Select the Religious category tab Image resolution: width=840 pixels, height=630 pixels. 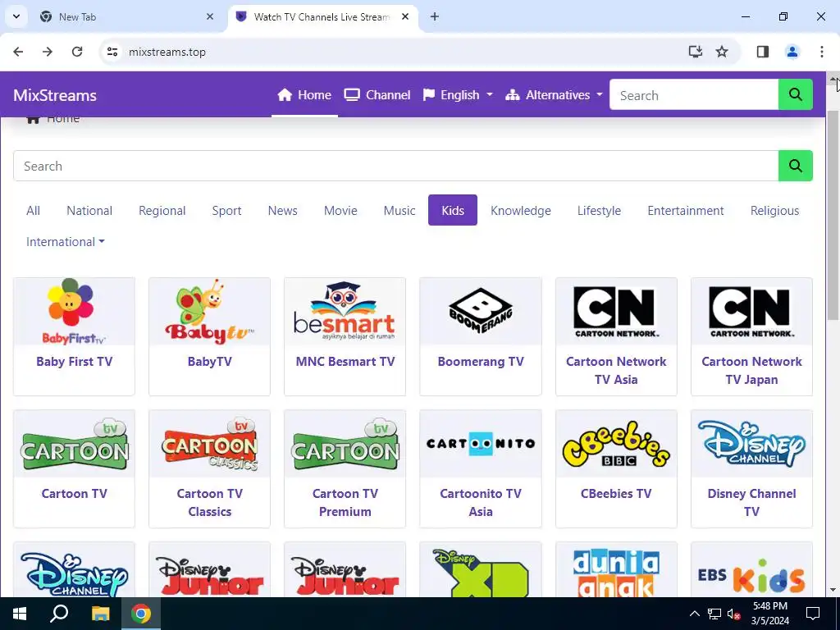[x=774, y=211]
